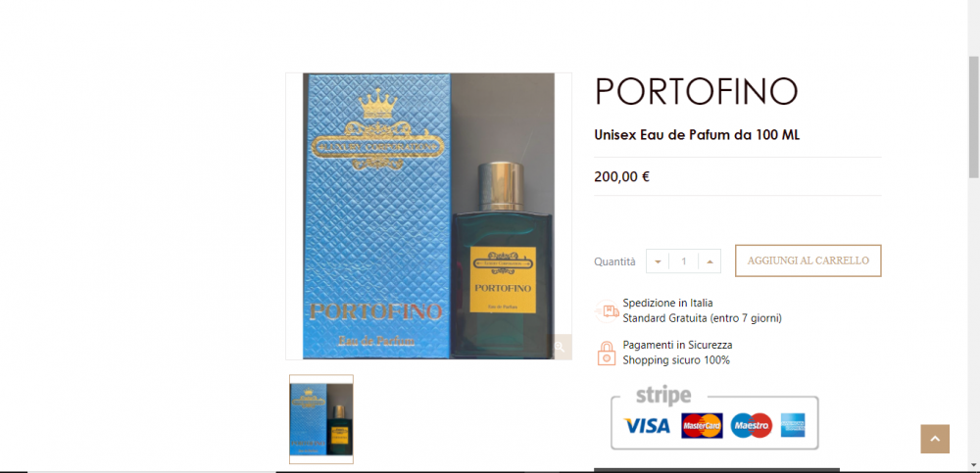Click the quantity number field
The height and width of the screenshot is (473, 980).
point(683,261)
